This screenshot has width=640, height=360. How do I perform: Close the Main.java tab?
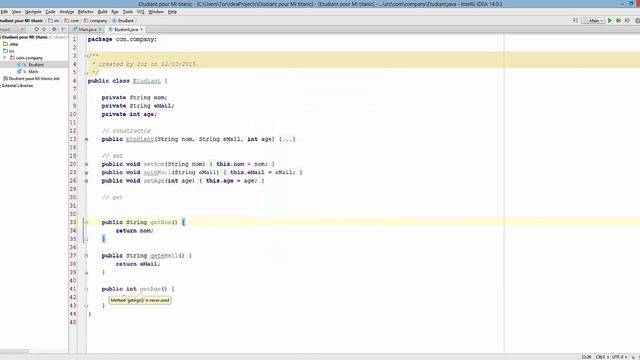point(100,29)
